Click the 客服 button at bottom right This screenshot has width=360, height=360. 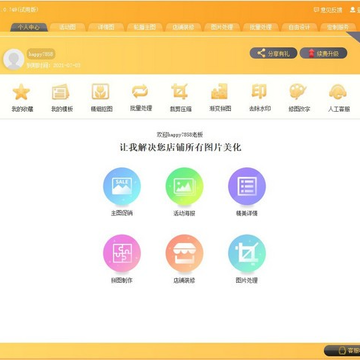[343, 351]
